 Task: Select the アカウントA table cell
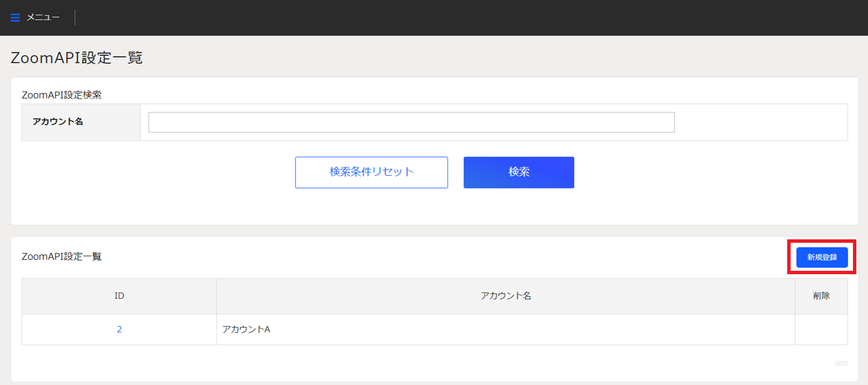(x=506, y=330)
